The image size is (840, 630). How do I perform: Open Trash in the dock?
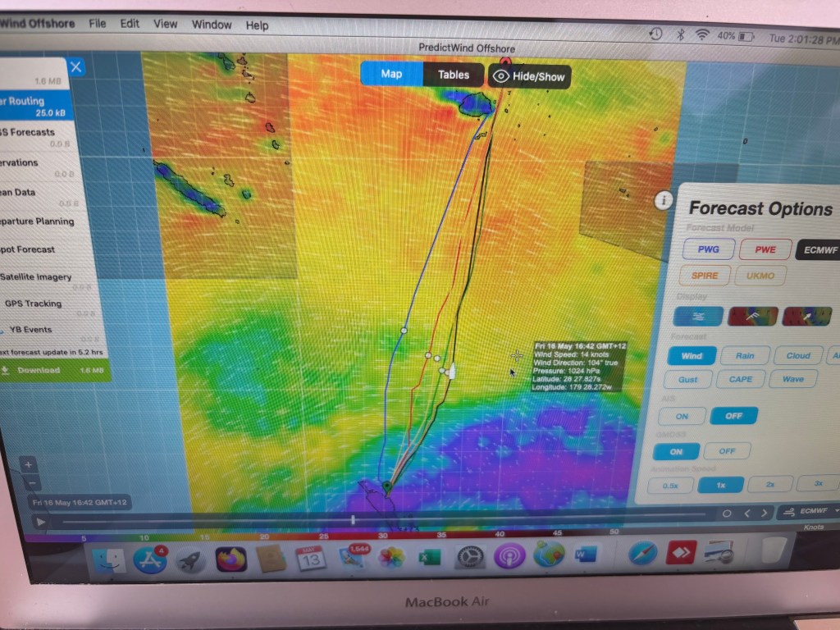pos(773,550)
